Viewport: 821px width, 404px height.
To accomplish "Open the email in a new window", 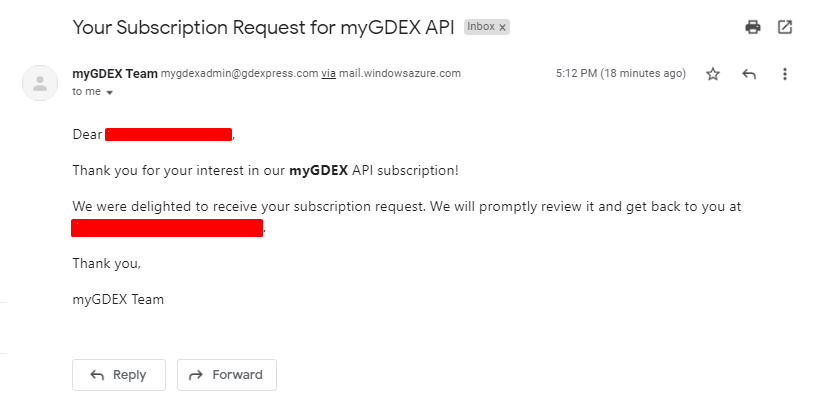I will (784, 27).
